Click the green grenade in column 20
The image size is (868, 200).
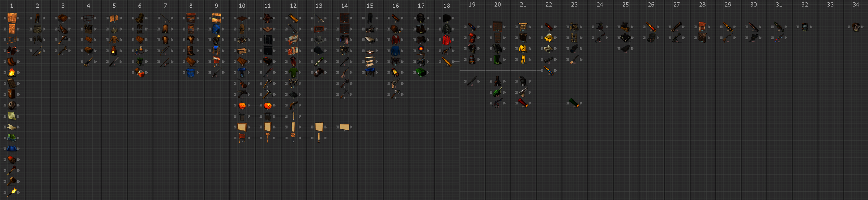(x=498, y=92)
